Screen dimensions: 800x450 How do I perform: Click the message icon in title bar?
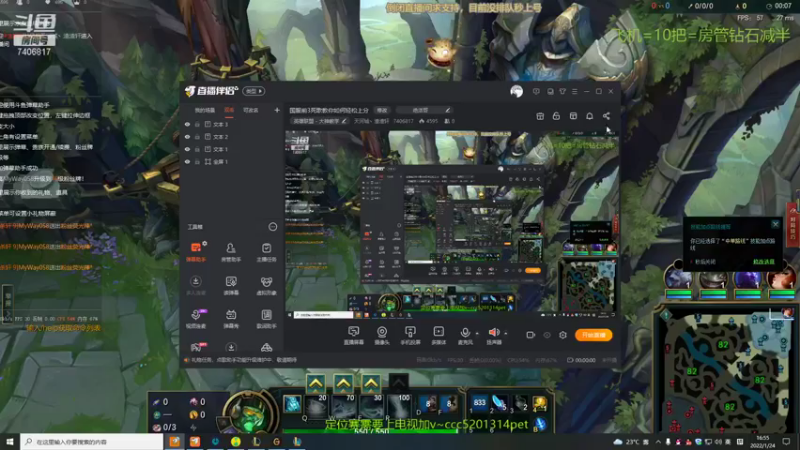(x=536, y=91)
